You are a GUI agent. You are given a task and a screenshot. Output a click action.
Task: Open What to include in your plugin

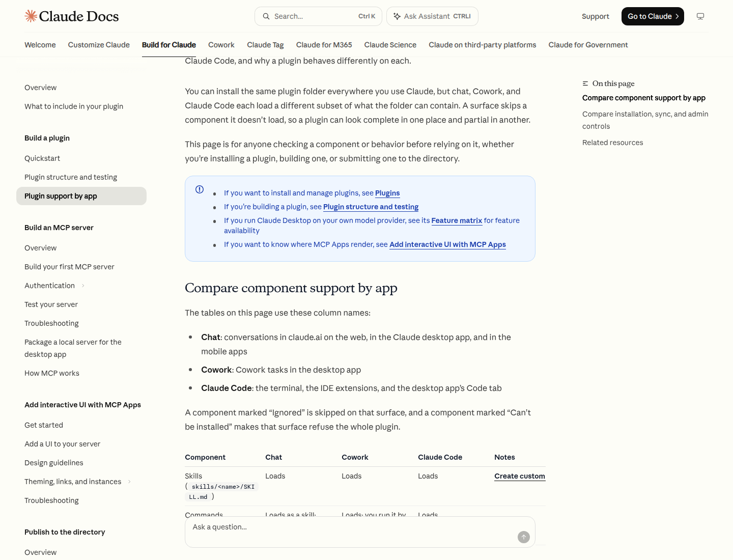click(74, 106)
